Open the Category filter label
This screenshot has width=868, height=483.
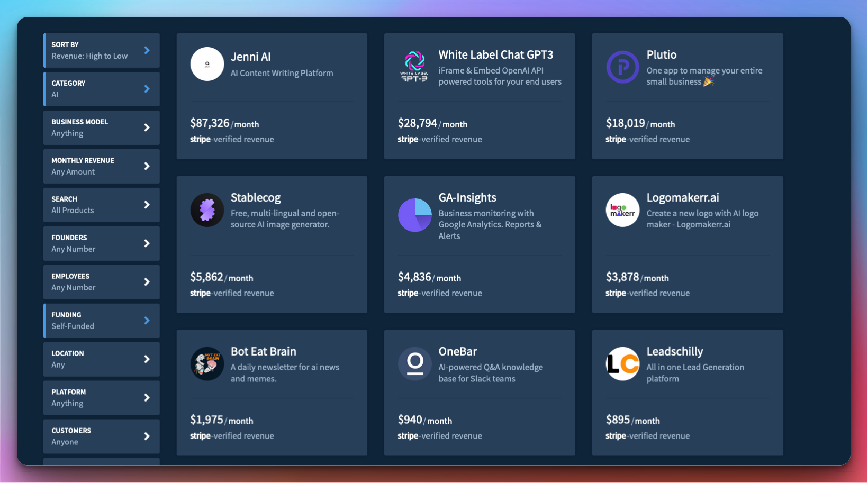pos(68,83)
